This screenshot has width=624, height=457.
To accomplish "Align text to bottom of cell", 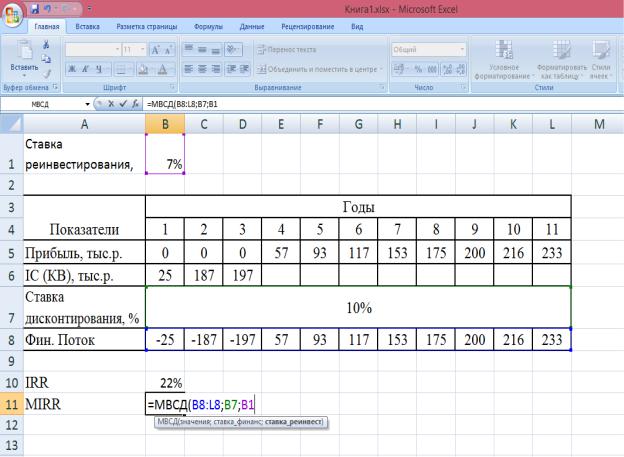I will pos(215,49).
